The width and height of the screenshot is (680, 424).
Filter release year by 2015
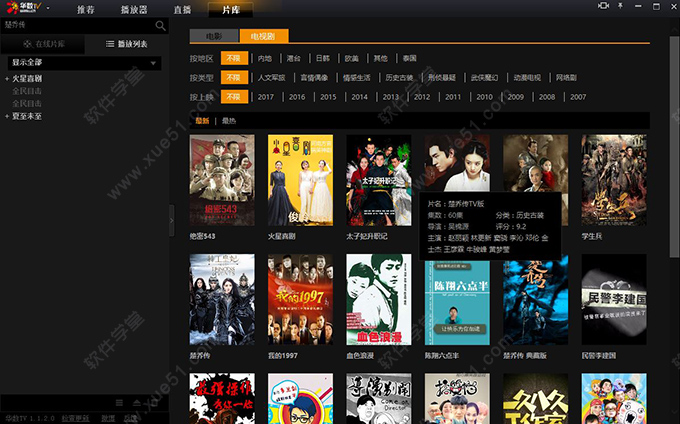(x=328, y=97)
